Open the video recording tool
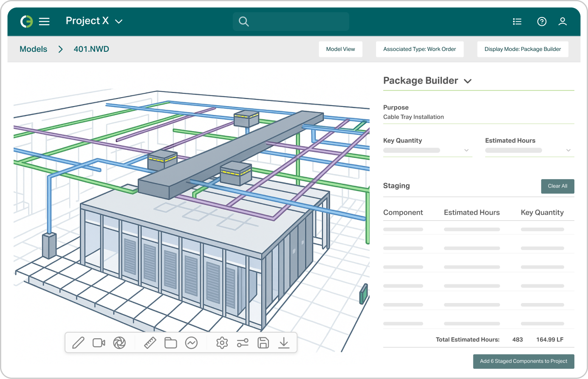Viewport: 588px width, 379px height. (99, 343)
